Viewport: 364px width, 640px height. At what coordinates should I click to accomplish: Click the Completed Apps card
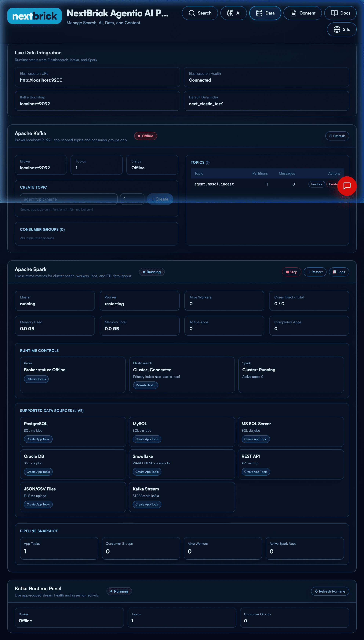coord(309,326)
